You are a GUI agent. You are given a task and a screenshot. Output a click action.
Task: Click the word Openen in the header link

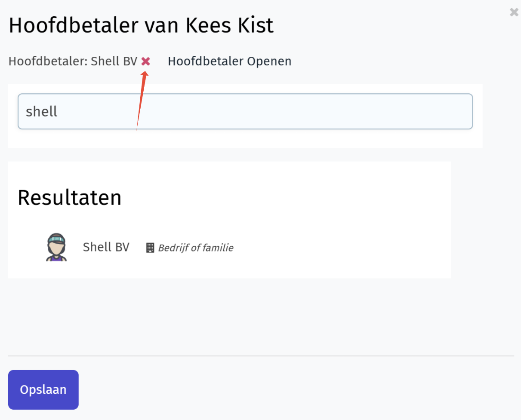(269, 61)
